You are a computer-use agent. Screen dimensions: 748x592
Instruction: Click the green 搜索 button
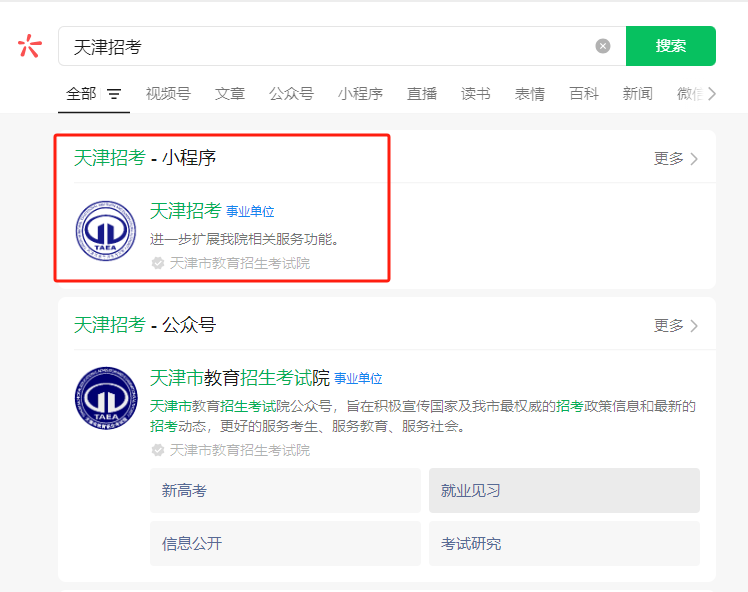pyautogui.click(x=670, y=46)
